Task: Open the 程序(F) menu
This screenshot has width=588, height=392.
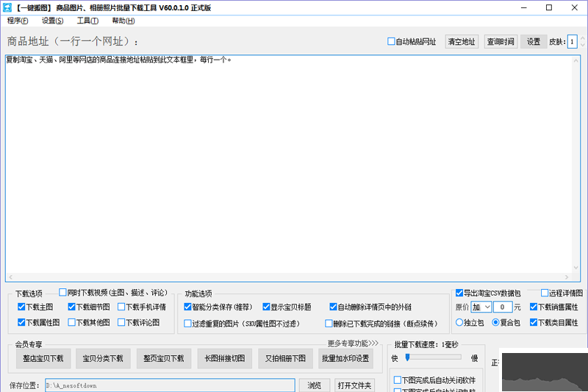Action: [17, 21]
